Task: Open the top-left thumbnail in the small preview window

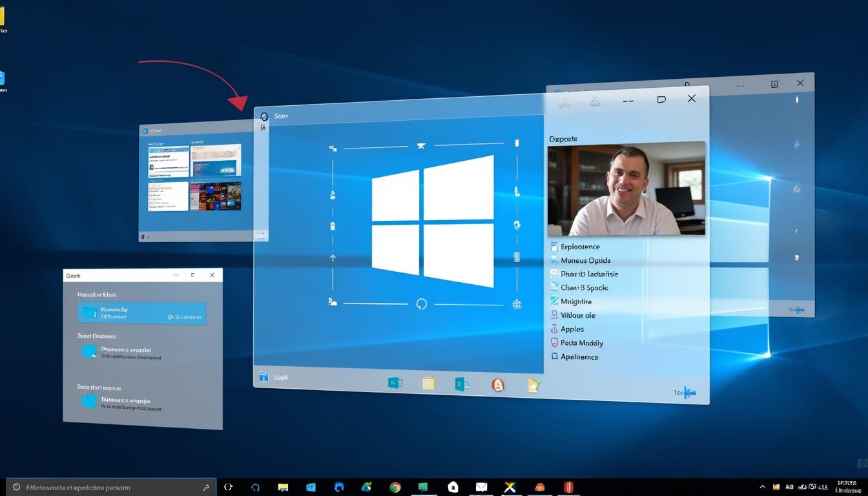Action: click(169, 161)
